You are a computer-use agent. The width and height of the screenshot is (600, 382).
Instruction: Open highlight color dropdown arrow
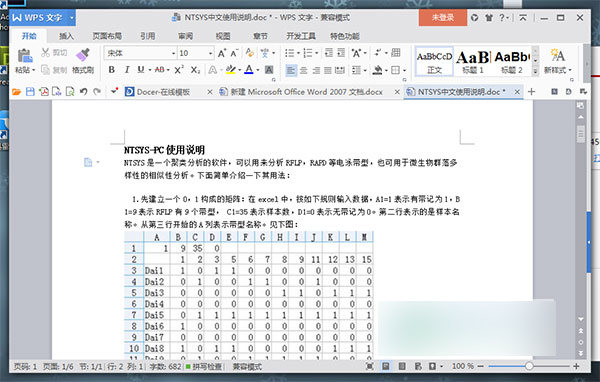click(240, 70)
